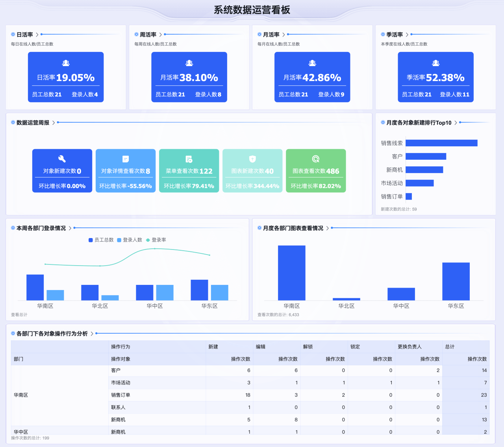Click the people icon on the 日活率 card
The image size is (504, 447).
(x=65, y=62)
